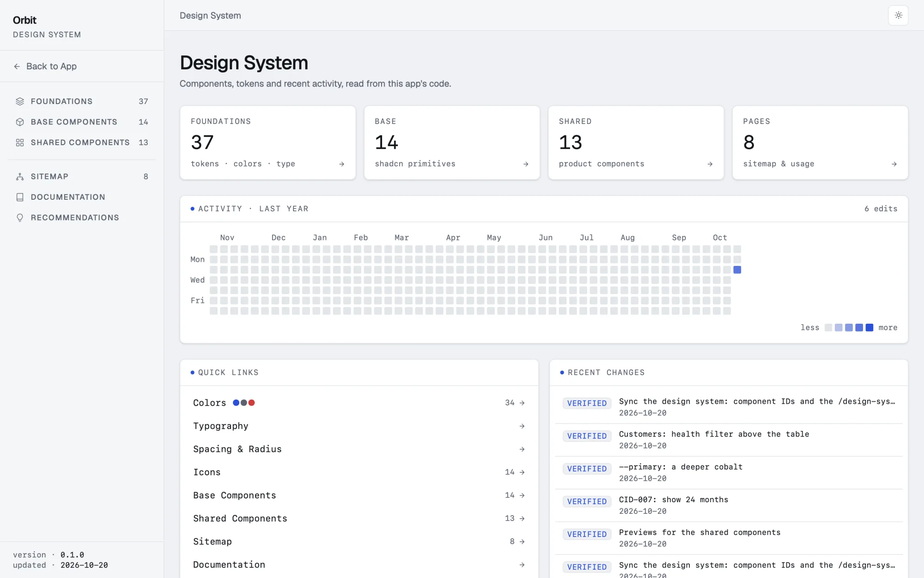924x578 pixels.
Task: Click Back to App link
Action: click(45, 67)
